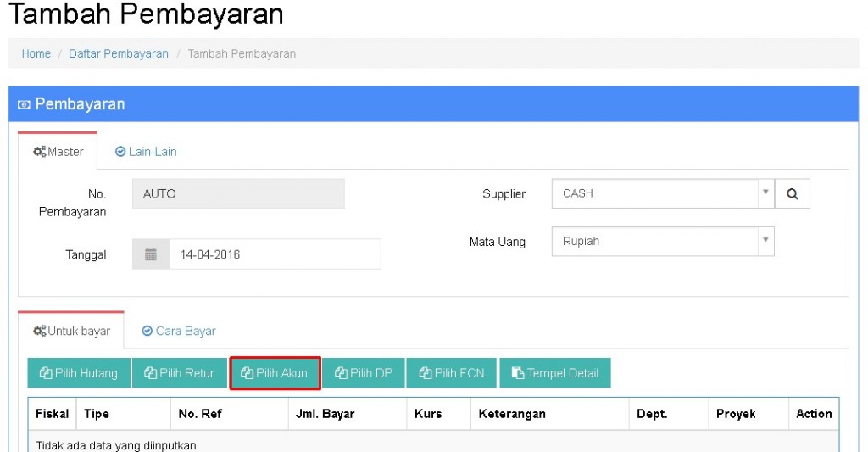Open Daftar Pembayaran breadcrumb link
This screenshot has width=868, height=452.
pyautogui.click(x=119, y=53)
